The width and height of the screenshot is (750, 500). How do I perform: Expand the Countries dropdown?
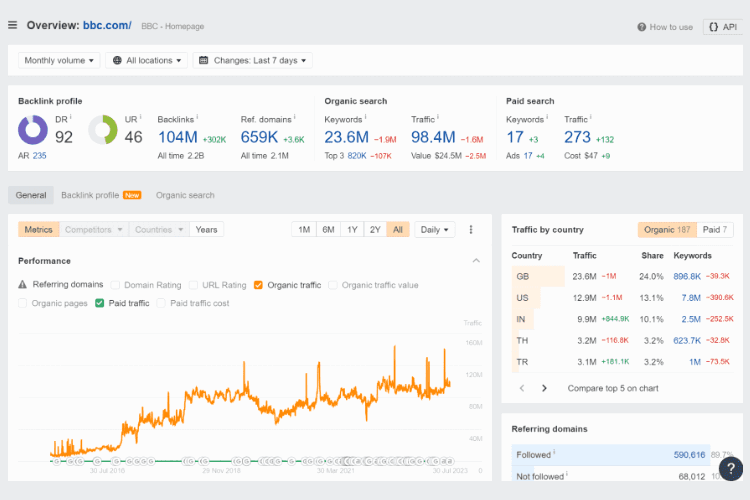point(159,230)
